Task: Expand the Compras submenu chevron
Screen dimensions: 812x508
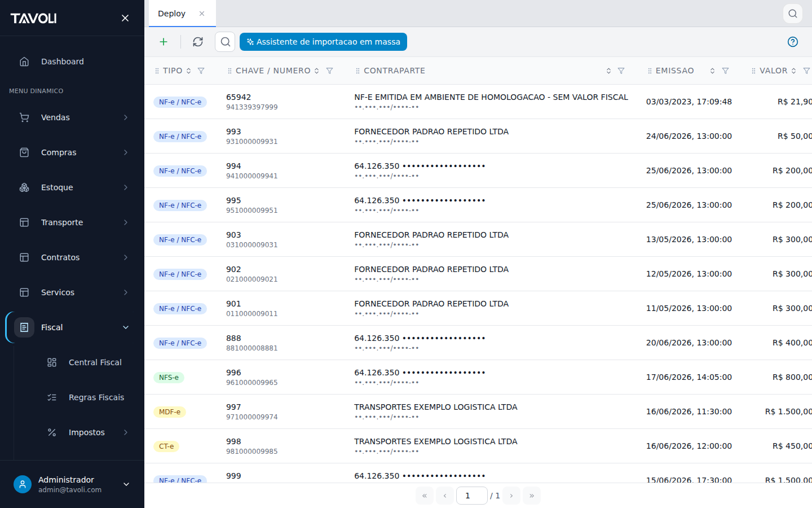Action: (126, 152)
